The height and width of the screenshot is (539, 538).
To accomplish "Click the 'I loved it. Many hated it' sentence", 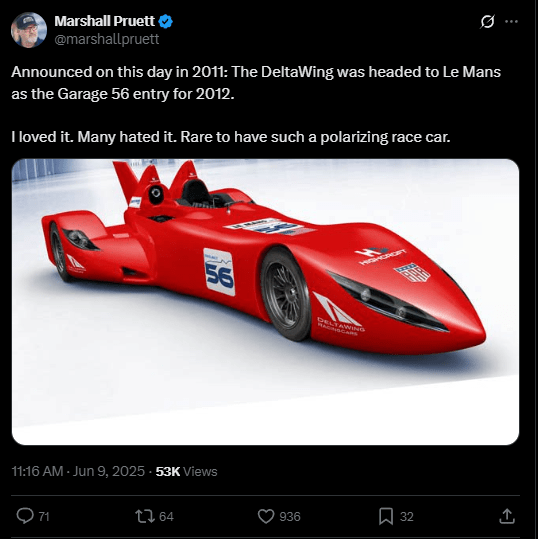I will point(231,137).
